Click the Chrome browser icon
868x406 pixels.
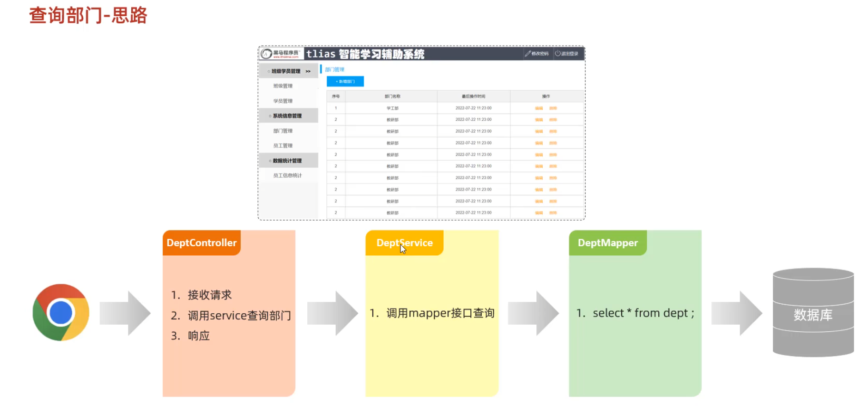pyautogui.click(x=61, y=312)
